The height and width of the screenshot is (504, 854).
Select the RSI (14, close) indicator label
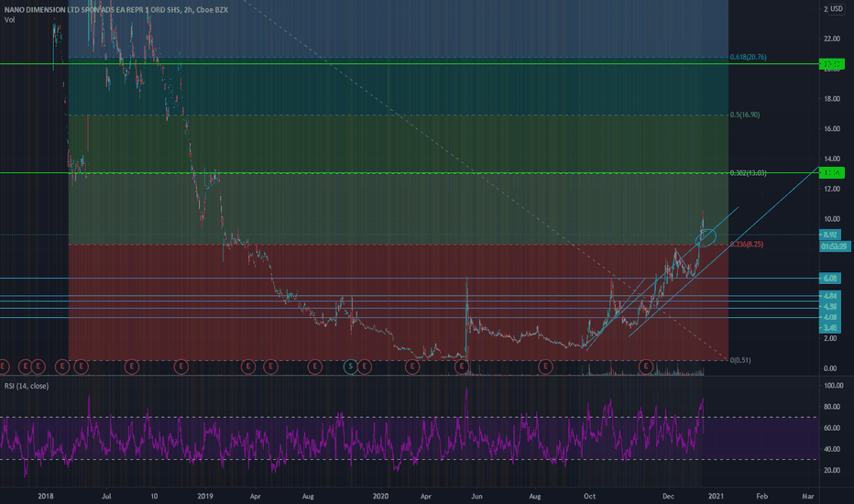click(27, 386)
